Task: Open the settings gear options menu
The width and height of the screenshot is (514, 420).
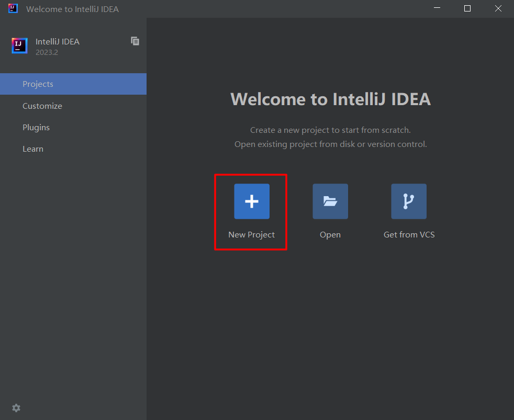Action: (x=16, y=408)
